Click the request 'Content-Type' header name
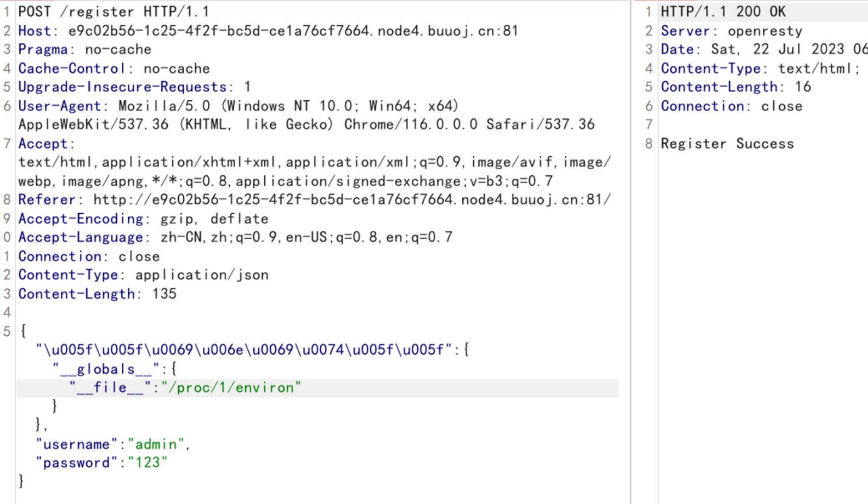The height and width of the screenshot is (504, 868). (68, 274)
